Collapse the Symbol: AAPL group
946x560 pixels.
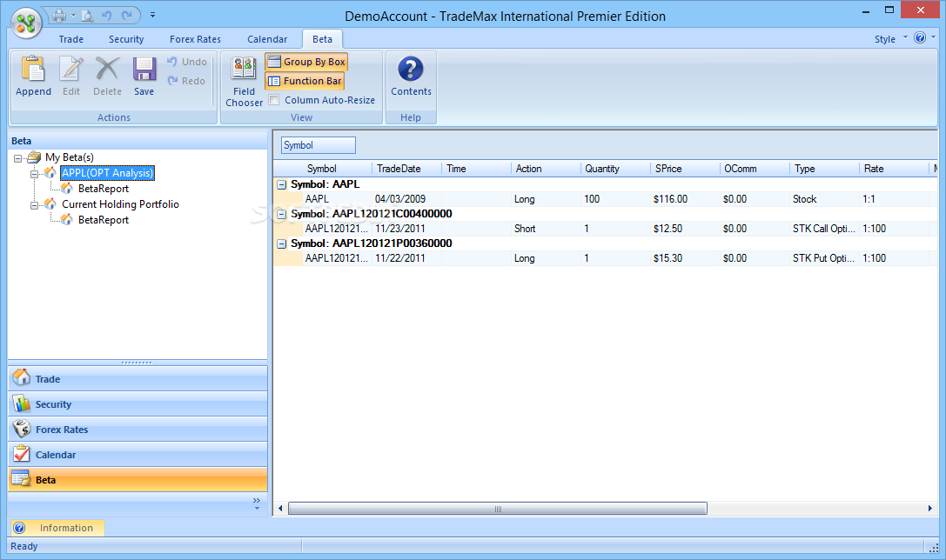281,184
